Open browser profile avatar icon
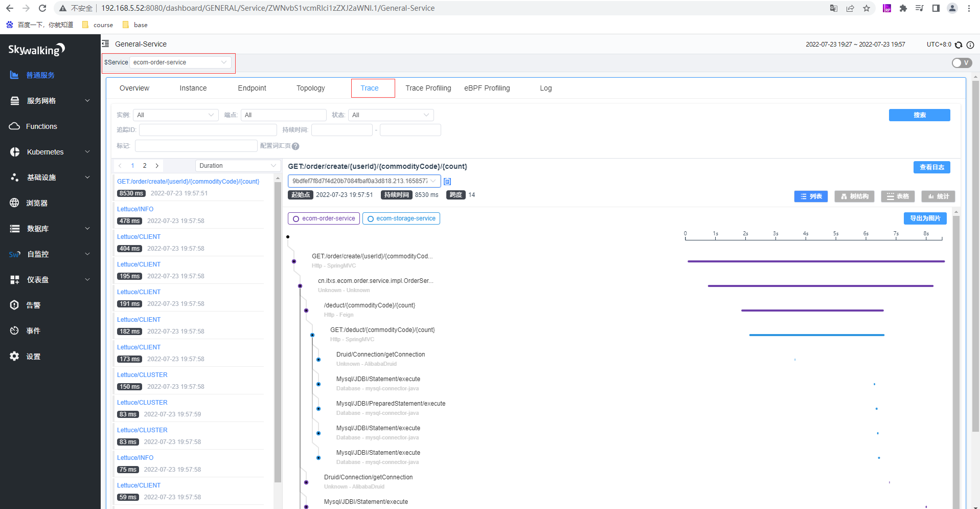The height and width of the screenshot is (509, 980). (x=952, y=8)
